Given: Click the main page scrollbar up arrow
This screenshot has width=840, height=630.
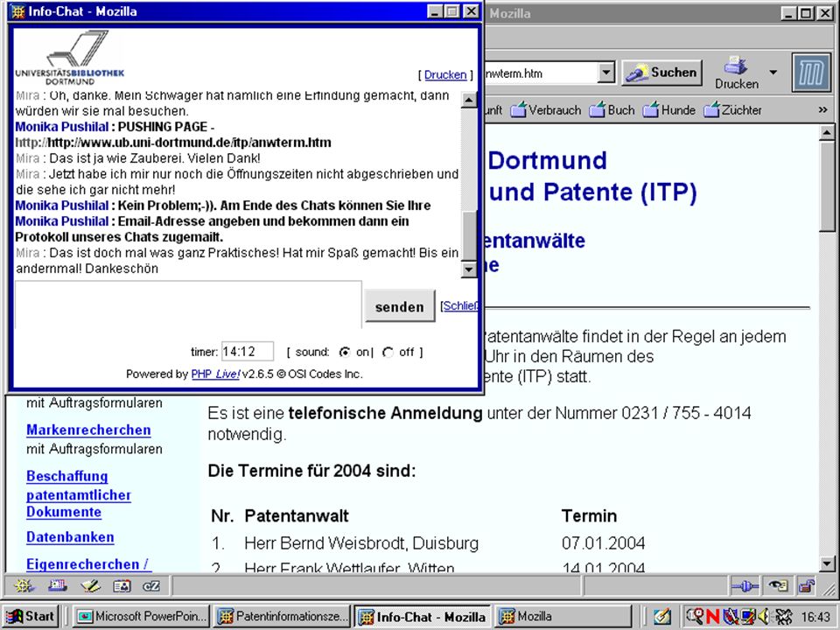Looking at the screenshot, I should coord(827,132).
